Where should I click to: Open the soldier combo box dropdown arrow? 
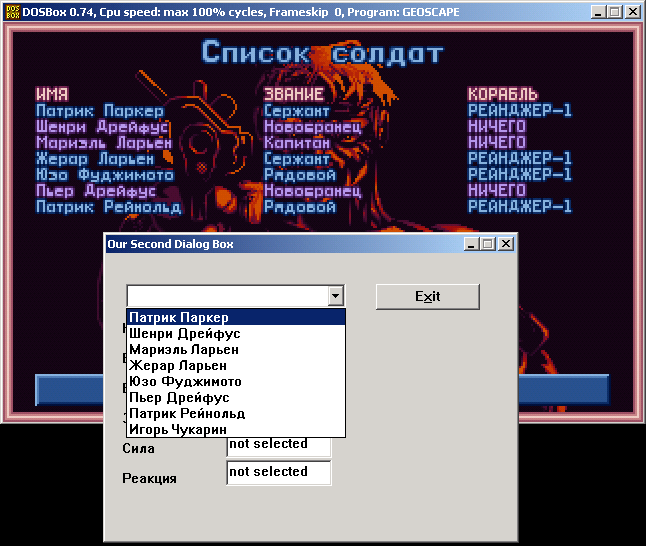tap(336, 296)
